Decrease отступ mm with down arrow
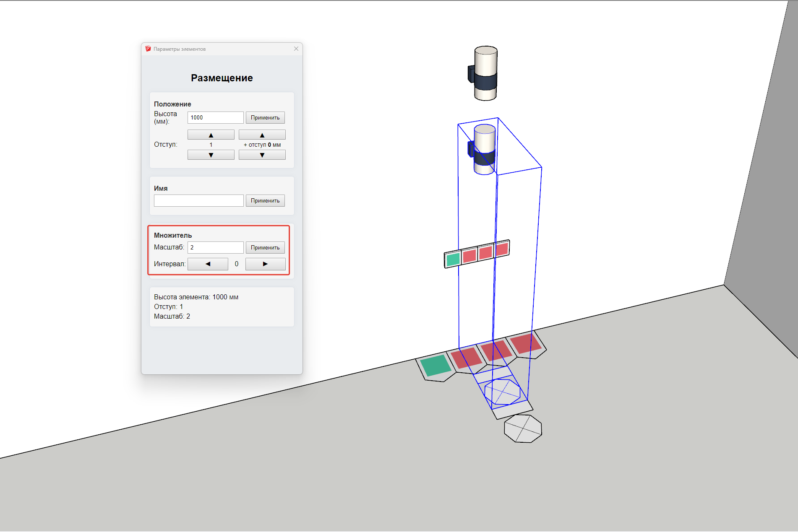 click(x=262, y=155)
